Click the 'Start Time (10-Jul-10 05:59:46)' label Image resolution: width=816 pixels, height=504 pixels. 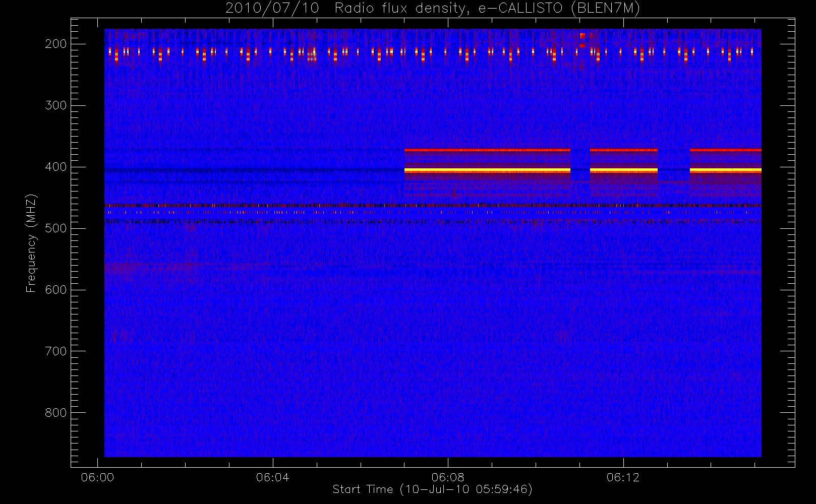point(432,489)
